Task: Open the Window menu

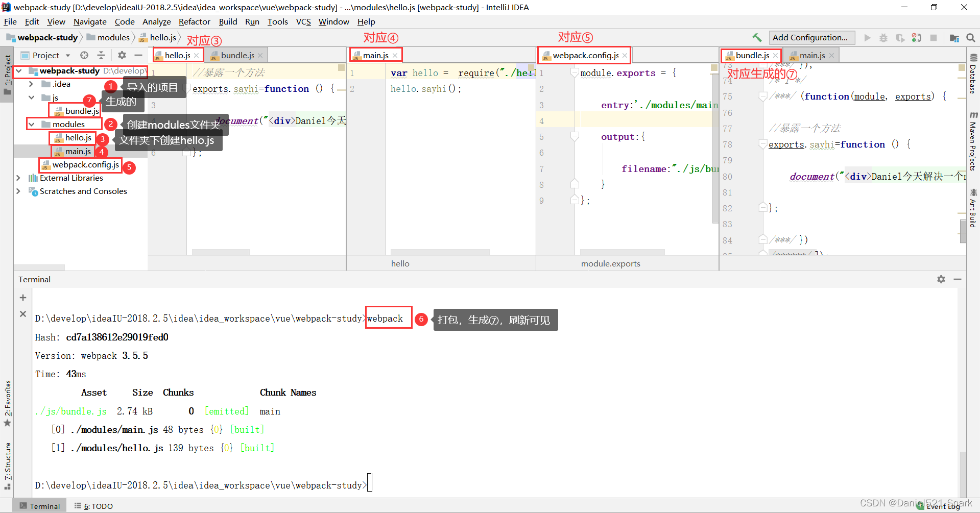Action: (x=333, y=21)
